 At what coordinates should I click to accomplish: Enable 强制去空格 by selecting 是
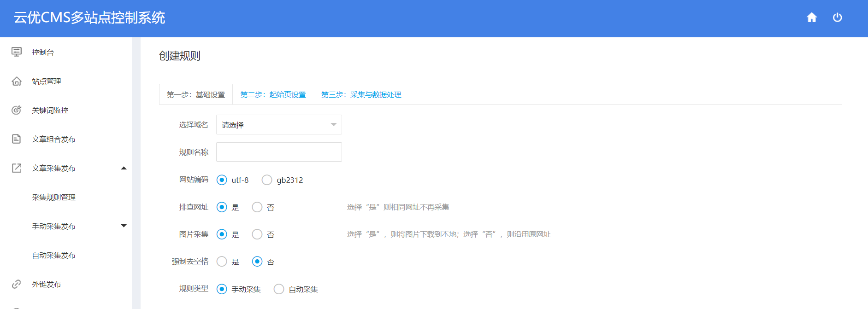[222, 262]
